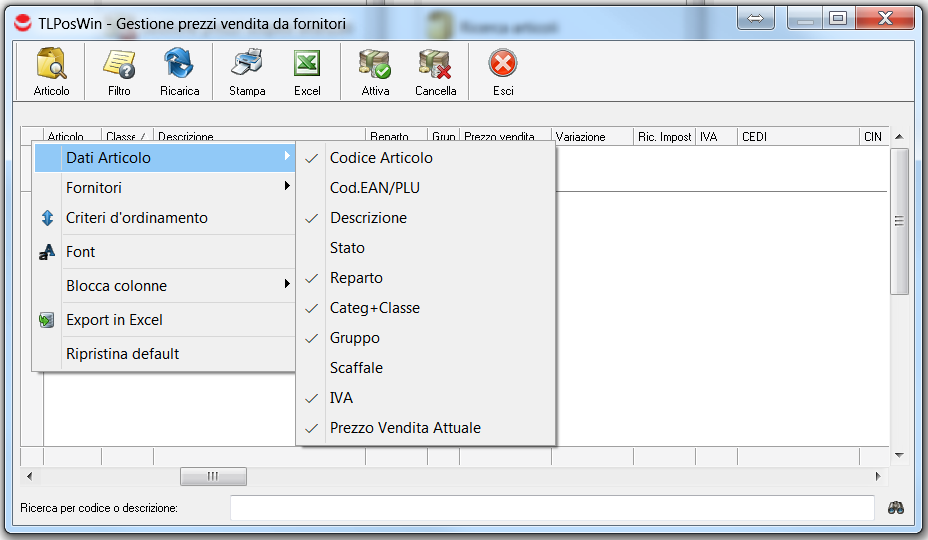This screenshot has width=928, height=540.
Task: Export with the Excel toolbar icon
Action: (x=307, y=63)
